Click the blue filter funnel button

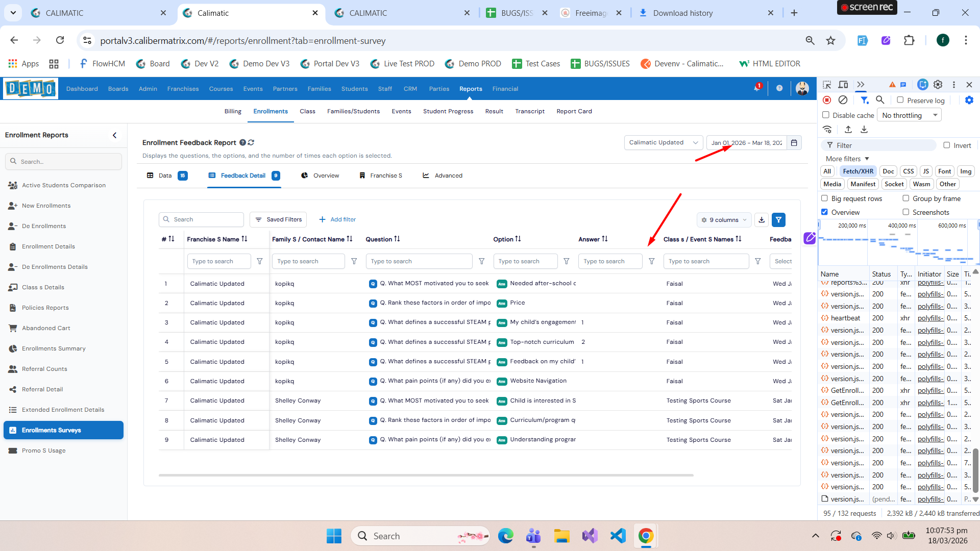(778, 220)
